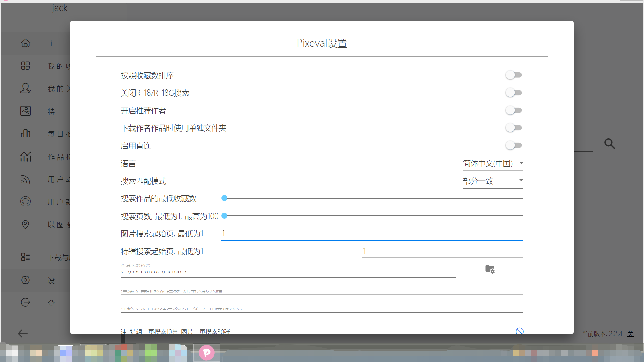Adjust the search page count slider
This screenshot has width=644, height=362.
point(372,216)
